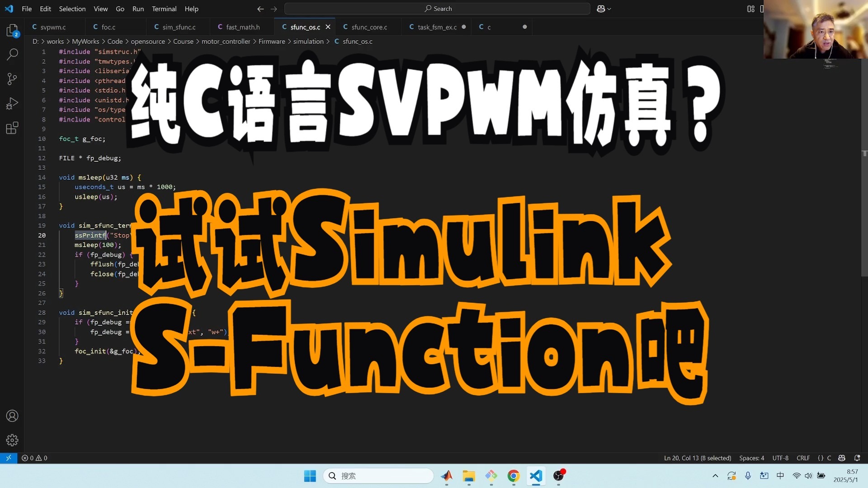Open the Copilot chat icon in title bar
Image resolution: width=868 pixels, height=488 pixels.
(x=601, y=9)
